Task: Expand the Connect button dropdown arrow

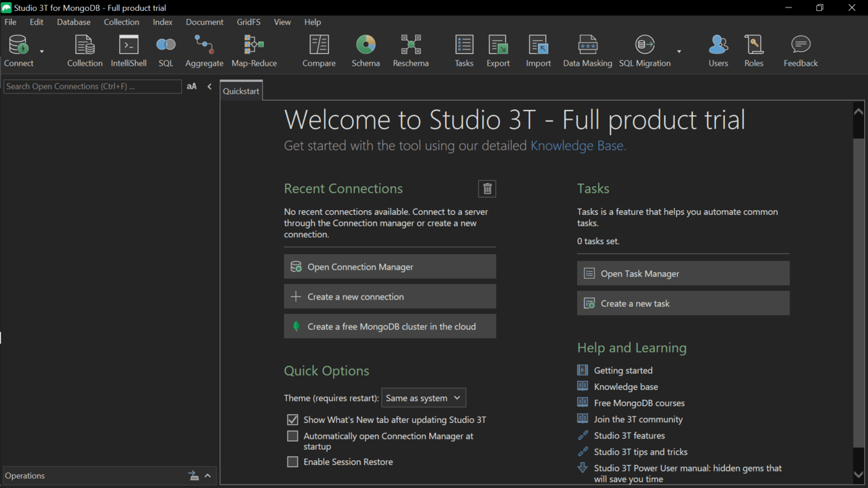Action: coord(42,52)
